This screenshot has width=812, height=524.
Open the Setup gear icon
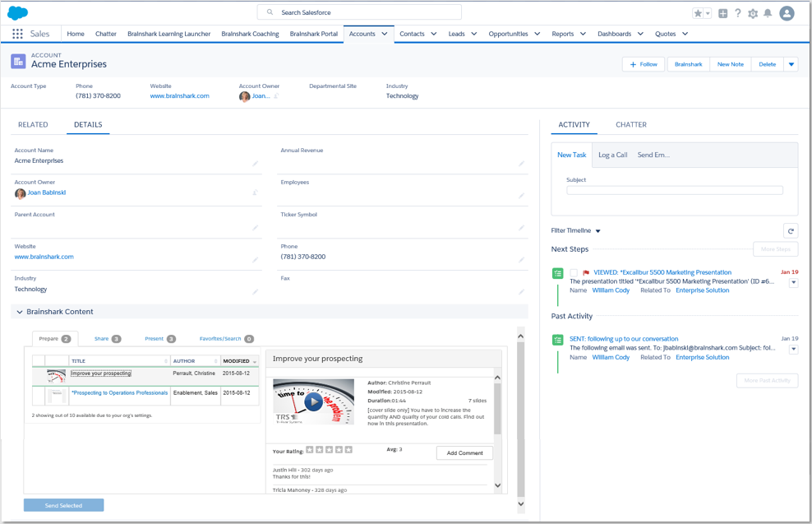click(x=753, y=13)
